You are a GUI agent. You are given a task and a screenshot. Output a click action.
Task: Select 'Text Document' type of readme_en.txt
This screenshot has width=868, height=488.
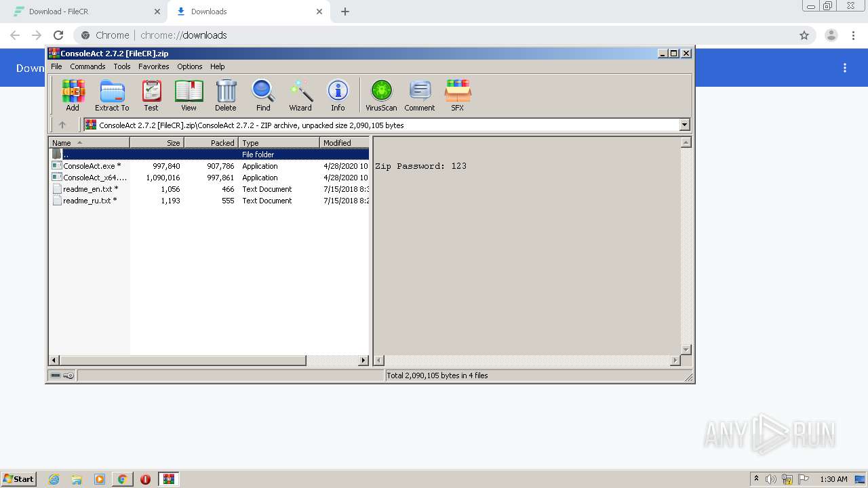[267, 189]
